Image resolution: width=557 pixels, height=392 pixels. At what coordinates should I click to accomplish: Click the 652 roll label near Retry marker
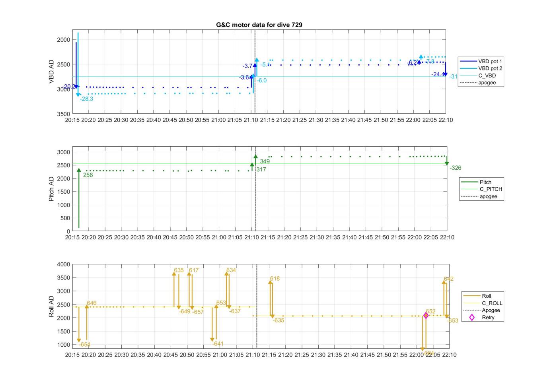click(x=430, y=312)
